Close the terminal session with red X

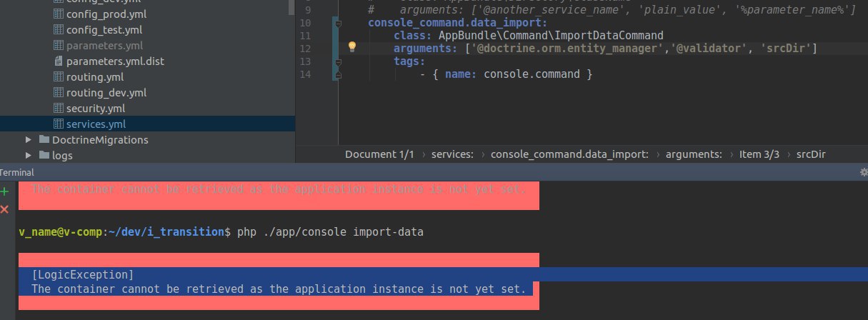coord(4,209)
